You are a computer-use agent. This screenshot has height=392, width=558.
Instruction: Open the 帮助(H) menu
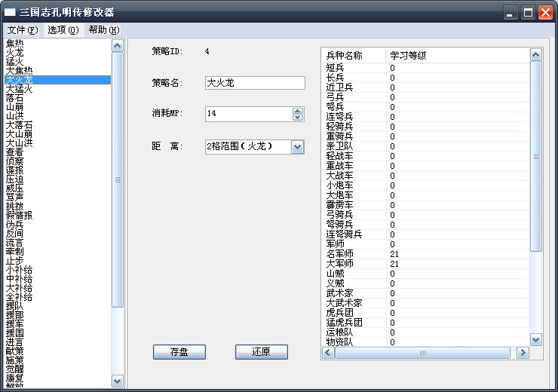click(103, 30)
